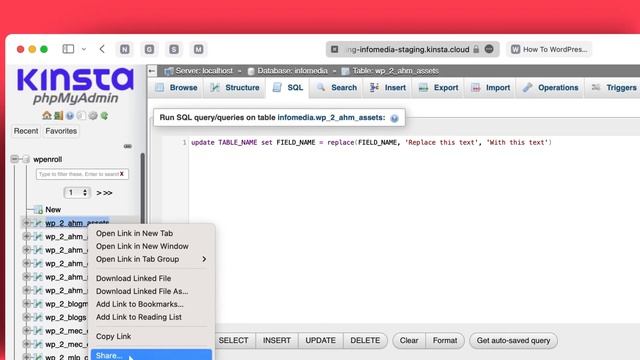Expand the wp_2_blogs table node
This screenshot has height=360, width=640.
(x=27, y=317)
